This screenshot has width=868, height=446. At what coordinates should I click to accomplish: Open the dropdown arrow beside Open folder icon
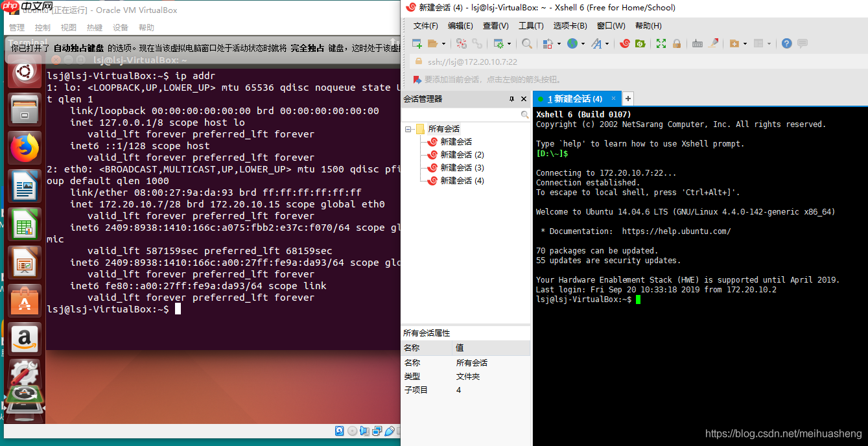[444, 43]
